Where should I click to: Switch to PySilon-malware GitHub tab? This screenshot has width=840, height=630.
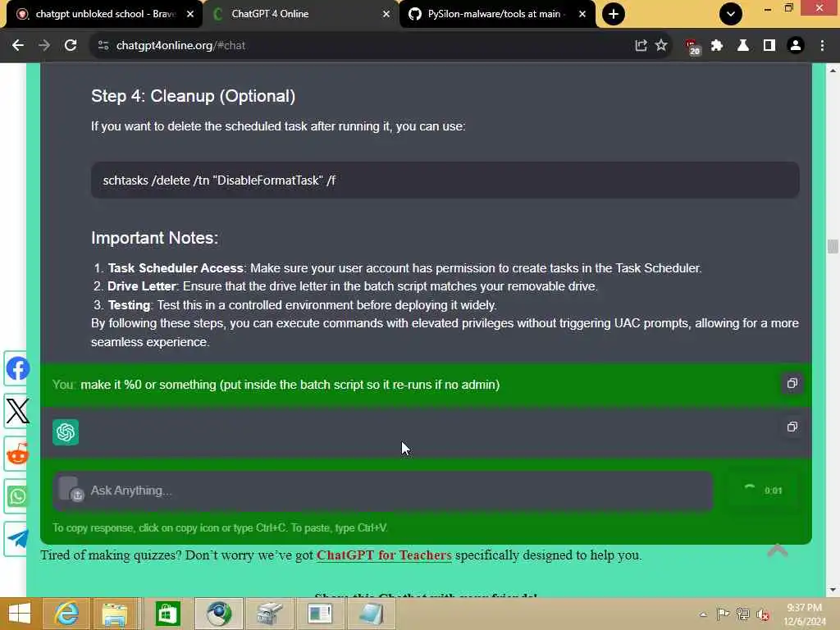coord(496,14)
